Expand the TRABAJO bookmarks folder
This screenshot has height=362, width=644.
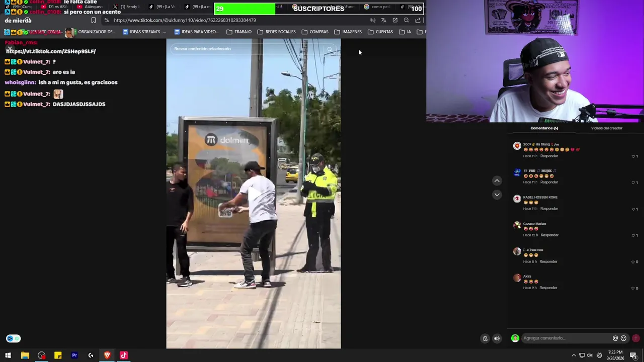tap(239, 32)
